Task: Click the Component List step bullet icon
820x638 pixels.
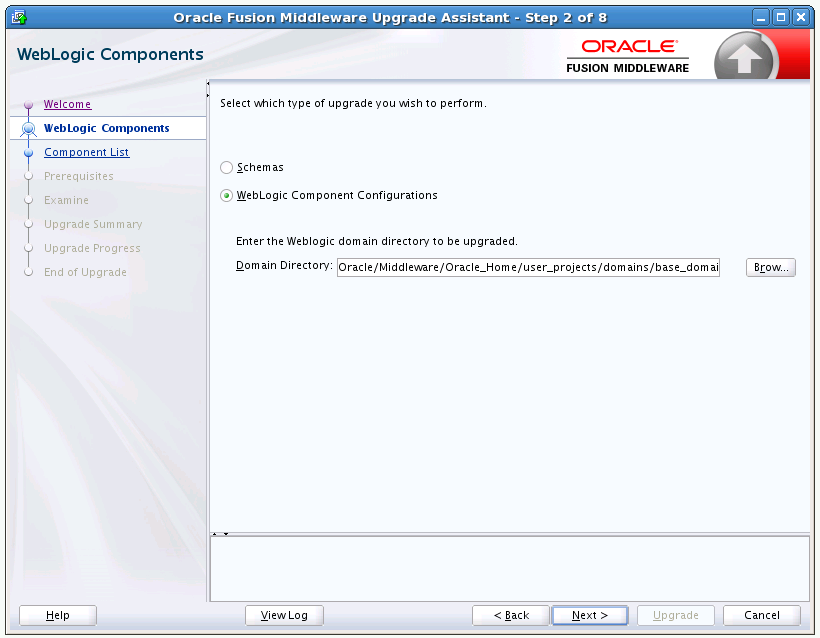Action: click(29, 153)
